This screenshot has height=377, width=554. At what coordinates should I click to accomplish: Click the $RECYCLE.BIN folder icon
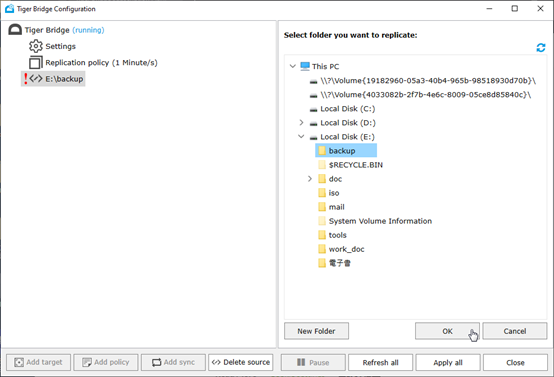point(322,165)
